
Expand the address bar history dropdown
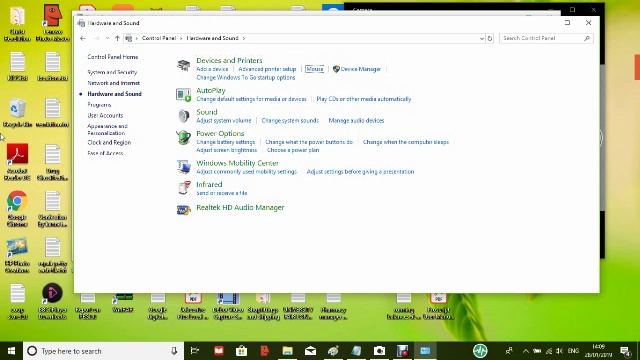click(482, 38)
